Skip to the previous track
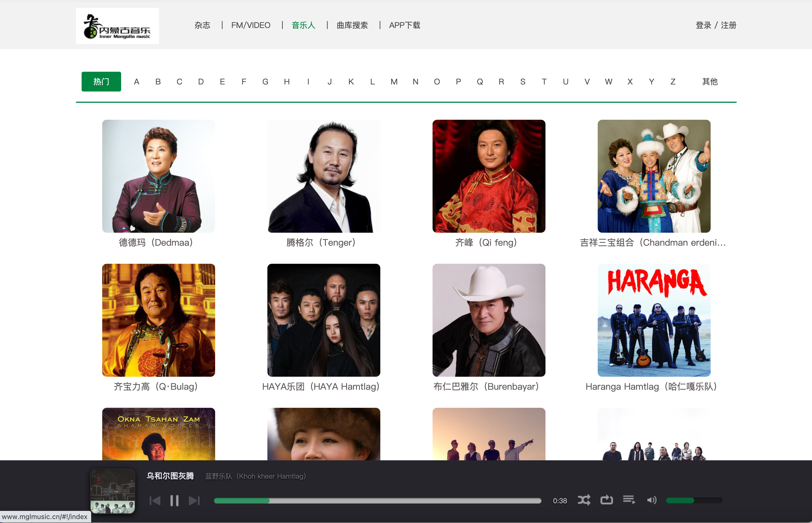Viewport: 812px width, 523px height. click(x=155, y=501)
